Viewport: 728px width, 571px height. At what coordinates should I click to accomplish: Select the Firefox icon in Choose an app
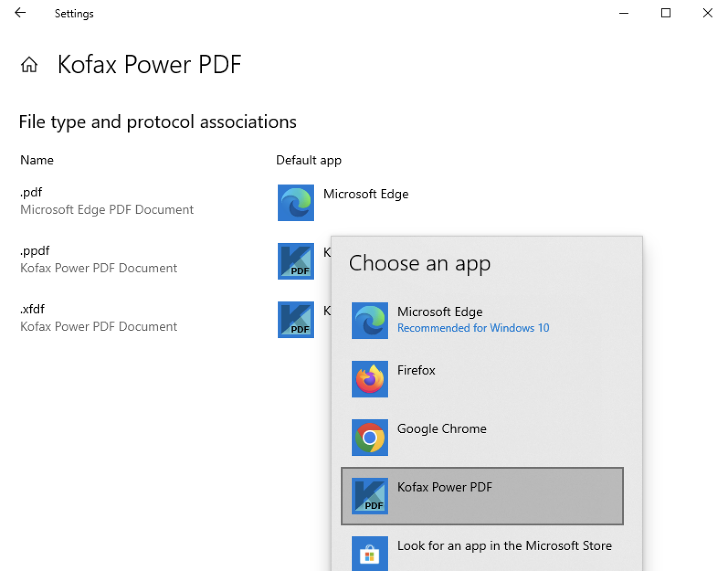(370, 379)
